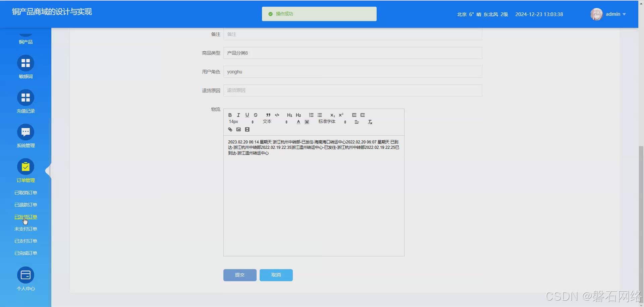Insert an image in the editor

[238, 129]
